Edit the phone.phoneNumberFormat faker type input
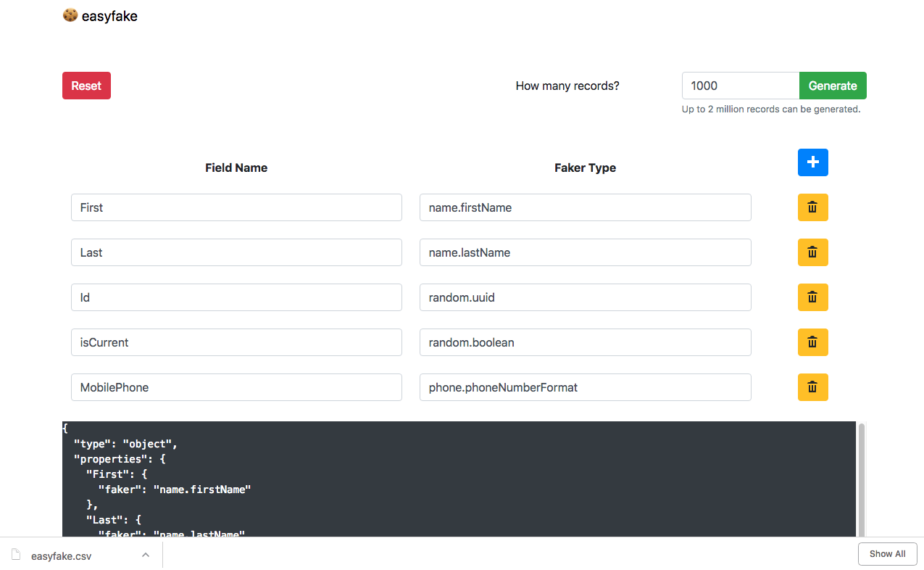924x570 pixels. click(586, 387)
